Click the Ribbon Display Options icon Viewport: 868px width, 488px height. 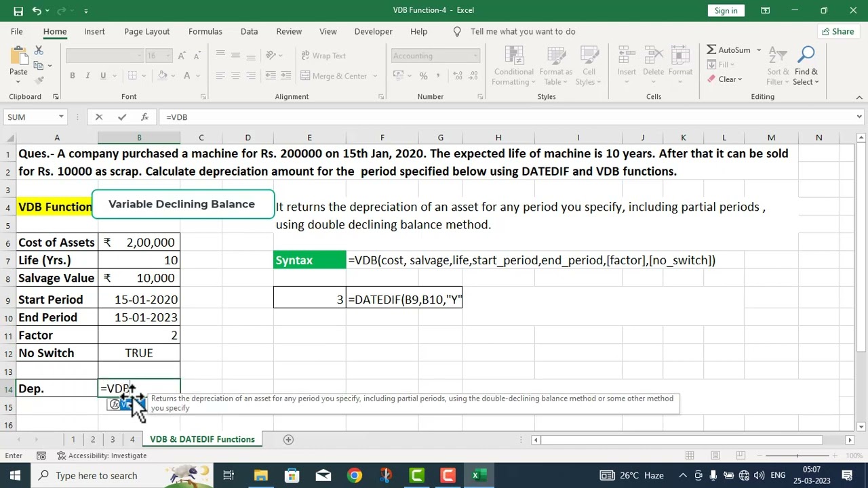click(765, 10)
